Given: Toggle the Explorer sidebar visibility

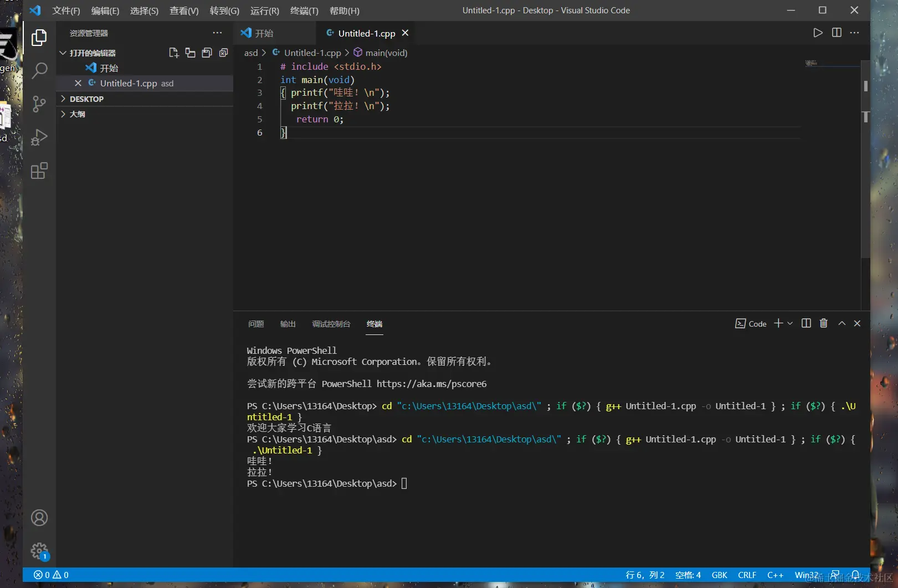Looking at the screenshot, I should 39,38.
